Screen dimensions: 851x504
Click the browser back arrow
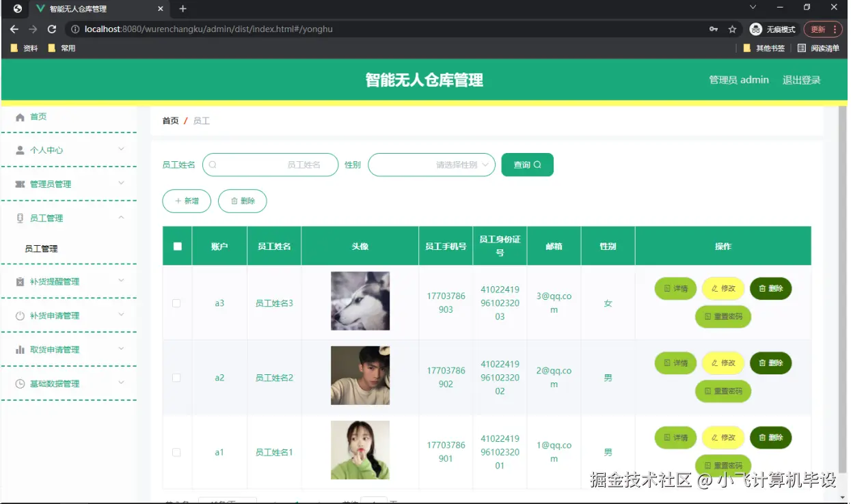14,29
